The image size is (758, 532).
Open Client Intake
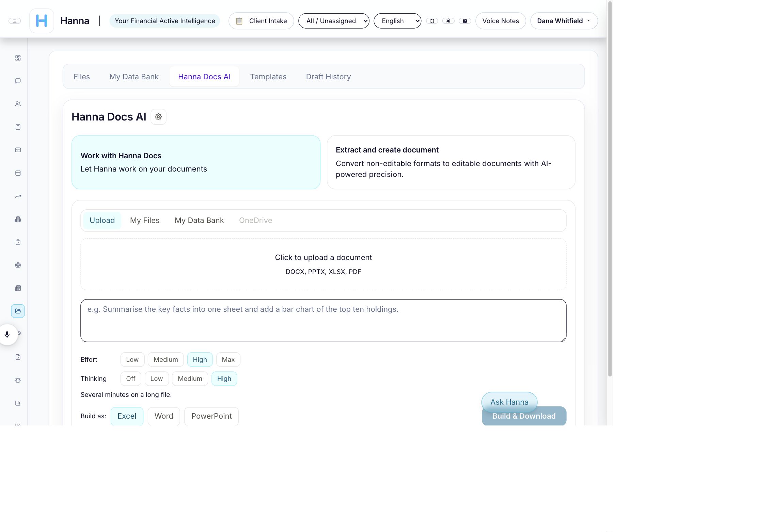[x=261, y=21]
